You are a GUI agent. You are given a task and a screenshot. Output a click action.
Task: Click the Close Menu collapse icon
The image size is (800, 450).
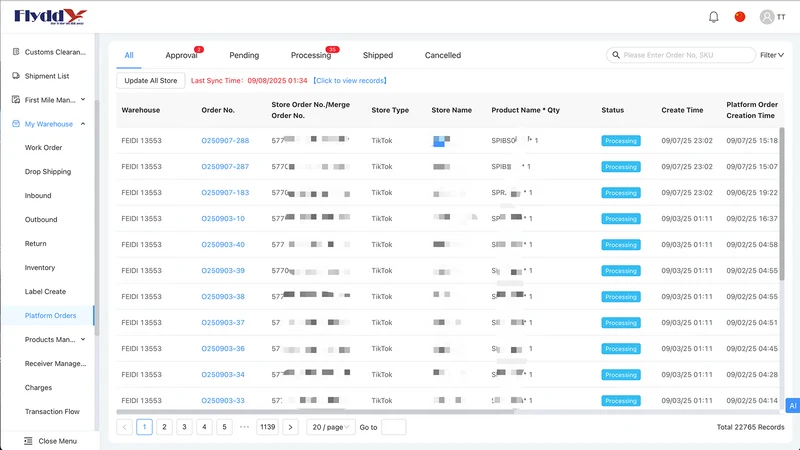[28, 441]
